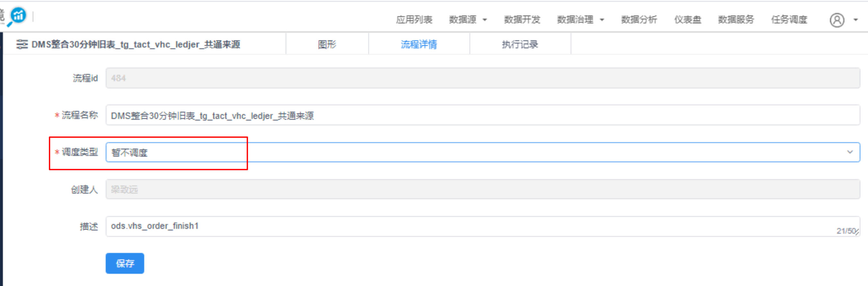Click the blue 保存 button
Screen dimensions: 868x286
[x=125, y=263]
